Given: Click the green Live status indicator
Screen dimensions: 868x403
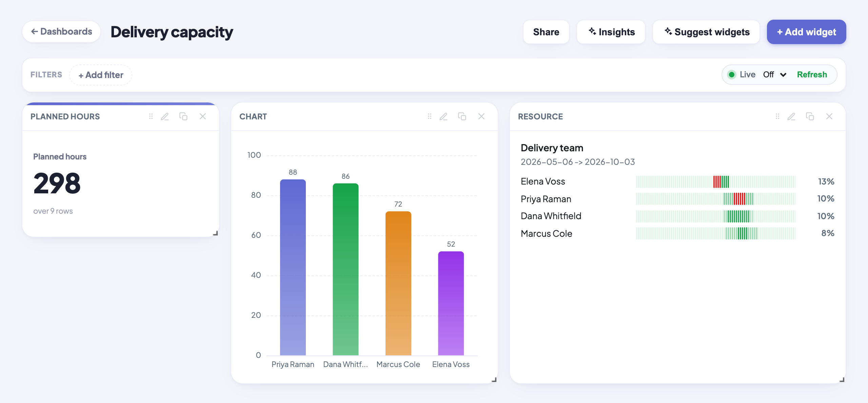Looking at the screenshot, I should (732, 75).
